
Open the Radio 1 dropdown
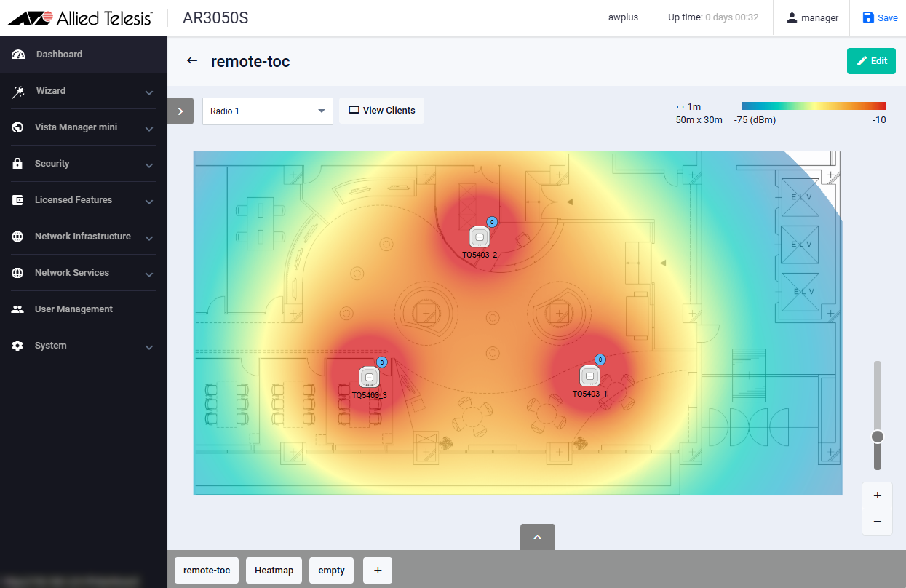tap(267, 111)
